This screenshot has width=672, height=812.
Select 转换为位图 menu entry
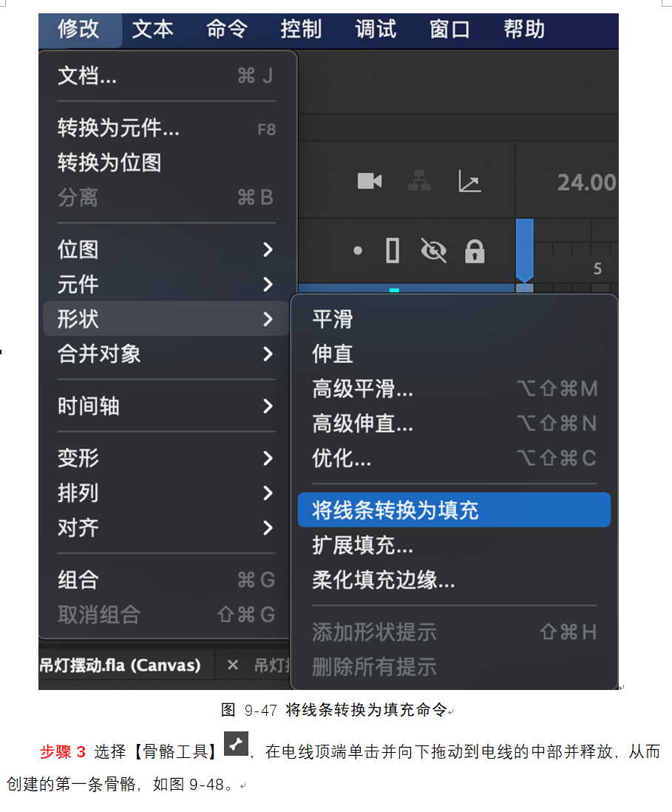point(166,163)
